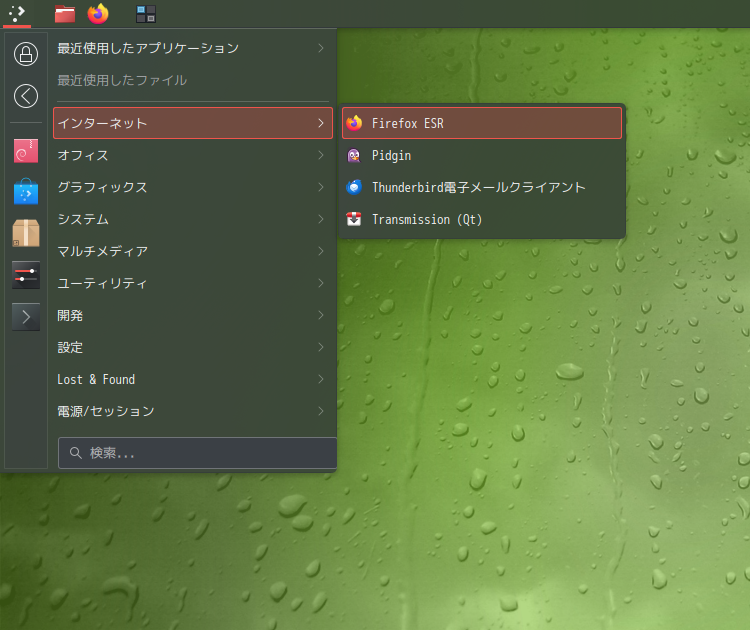Open the 電源/セッション category
The image size is (750, 630).
pyautogui.click(x=193, y=411)
